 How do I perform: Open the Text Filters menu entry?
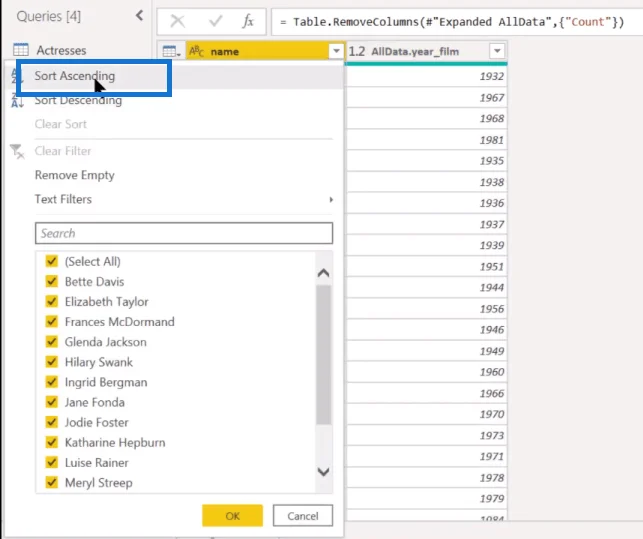pos(63,199)
